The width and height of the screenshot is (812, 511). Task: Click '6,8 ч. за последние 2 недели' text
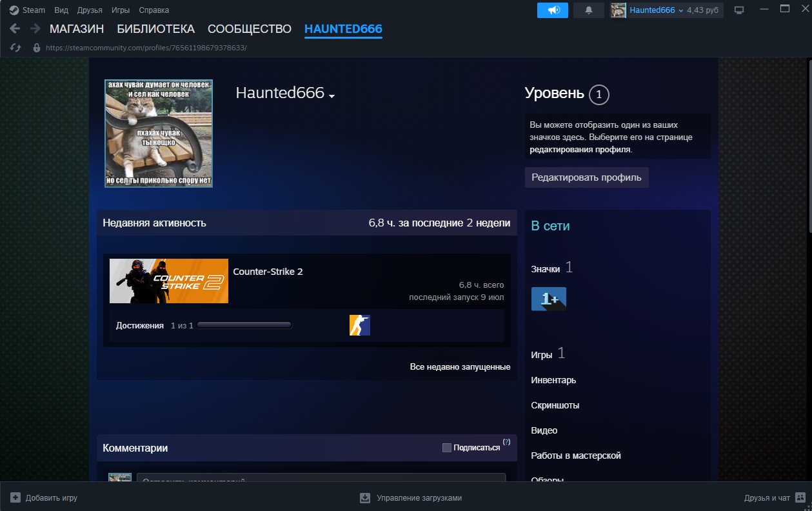click(x=439, y=223)
